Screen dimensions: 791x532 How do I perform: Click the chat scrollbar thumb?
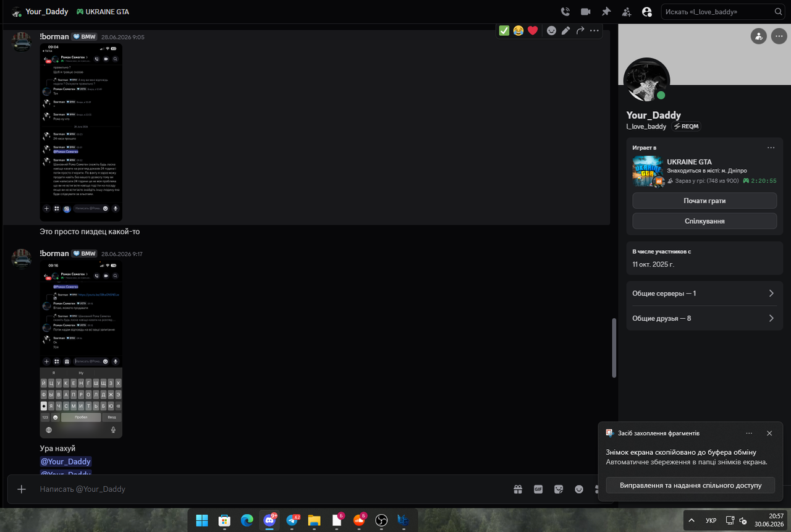(614, 348)
